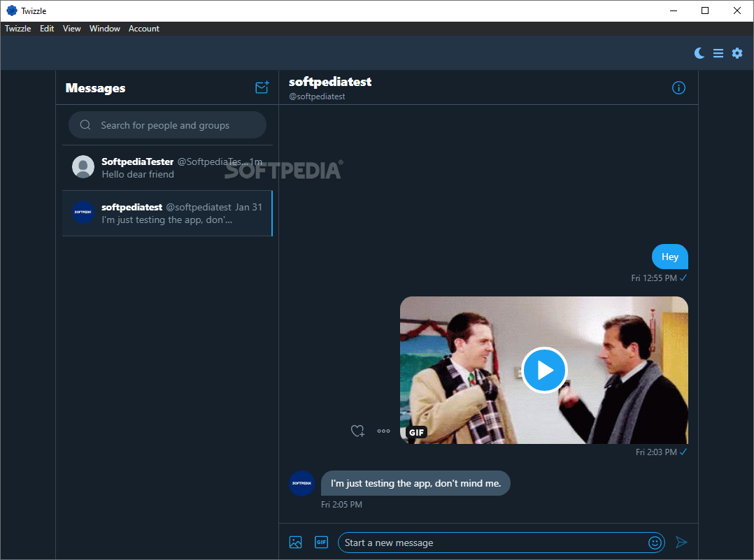Screen dimensions: 754x560
Task: Select the softpediatest conversation row
Action: 167,213
